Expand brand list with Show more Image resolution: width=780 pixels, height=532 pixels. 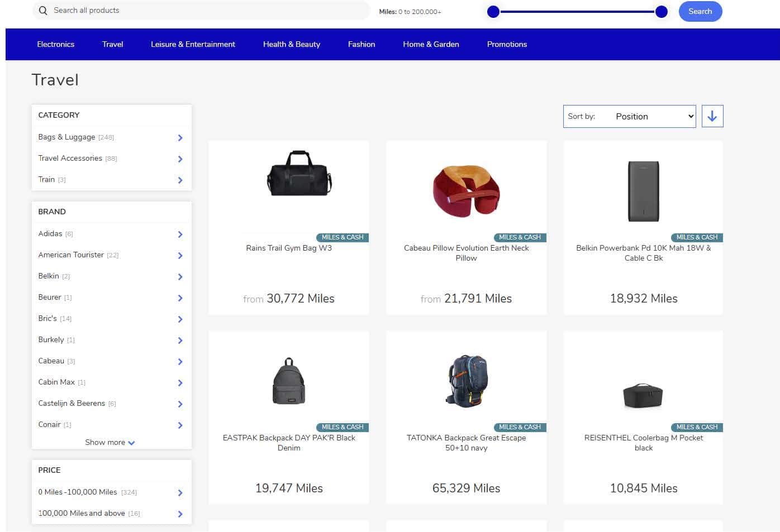point(110,442)
